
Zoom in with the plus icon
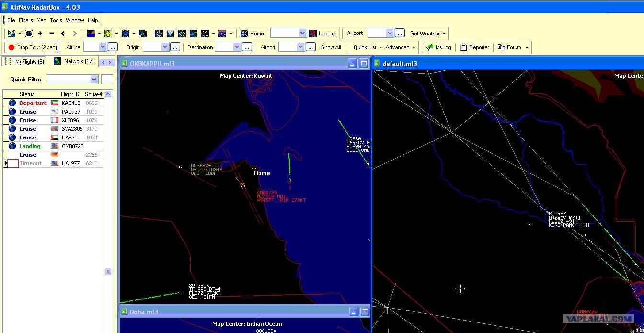coord(40,34)
